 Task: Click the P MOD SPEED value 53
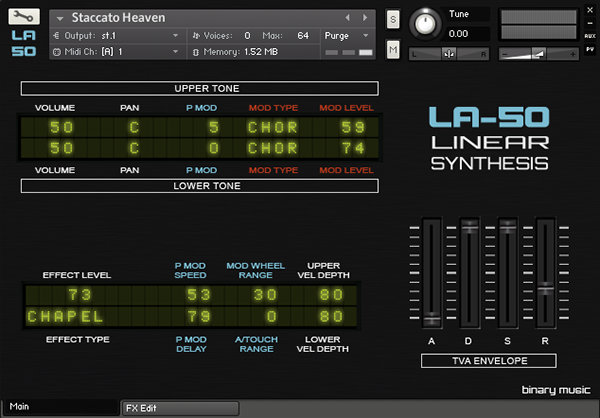[x=199, y=295]
